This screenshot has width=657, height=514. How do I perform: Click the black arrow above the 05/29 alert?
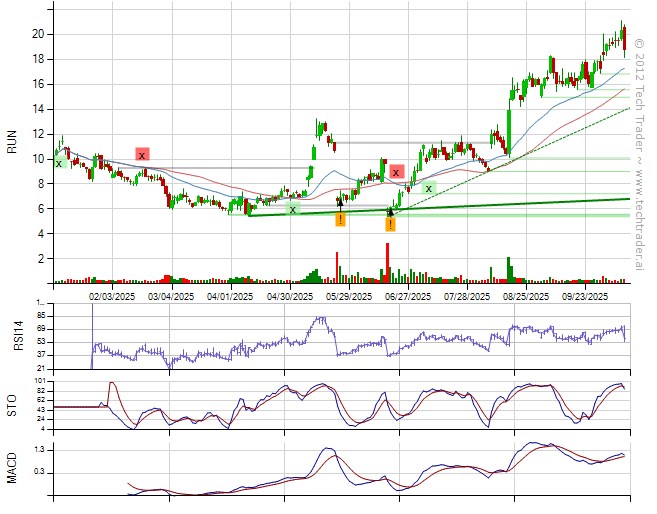tap(340, 203)
